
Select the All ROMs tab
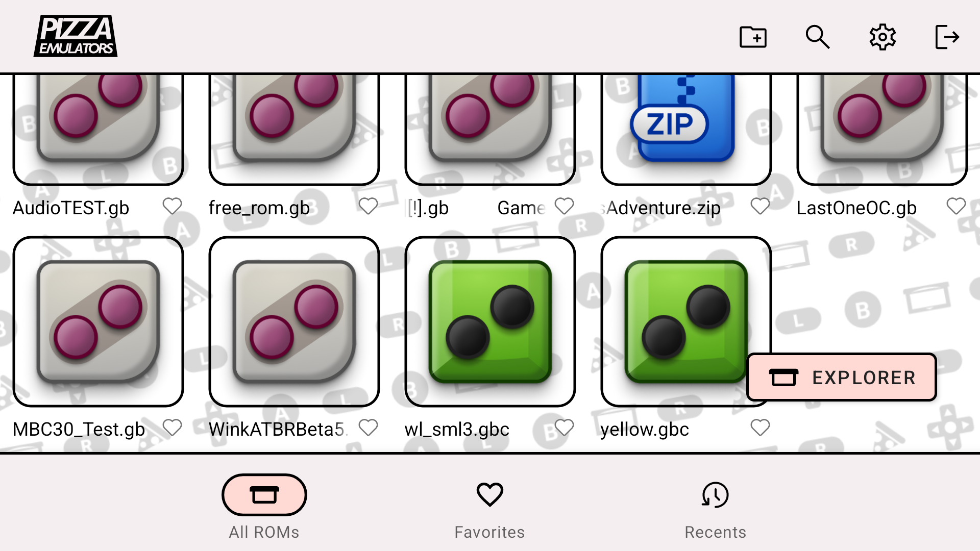pos(264,508)
